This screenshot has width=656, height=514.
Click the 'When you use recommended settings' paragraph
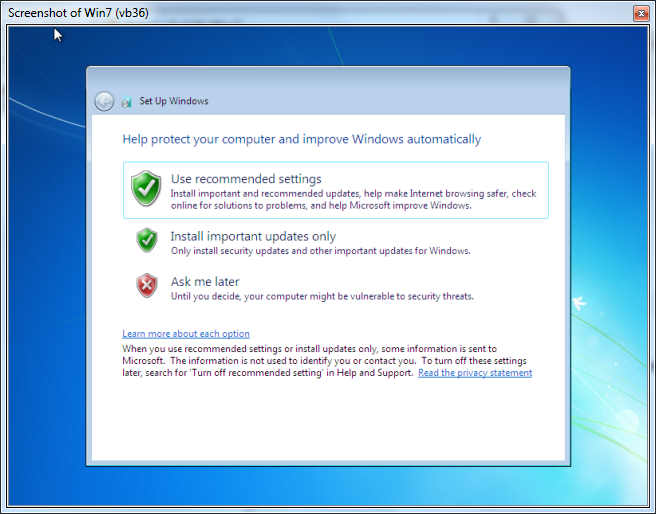click(327, 361)
